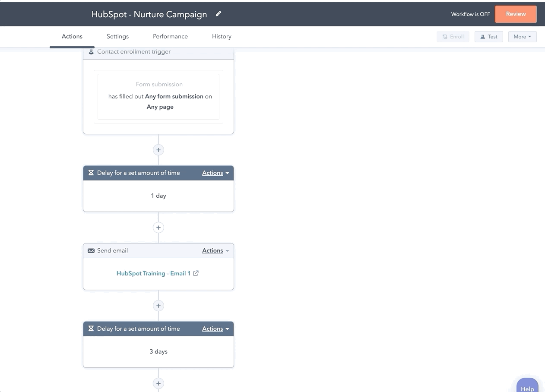Click hourglass icon on 3 days delay
The height and width of the screenshot is (392, 545).
pos(91,329)
